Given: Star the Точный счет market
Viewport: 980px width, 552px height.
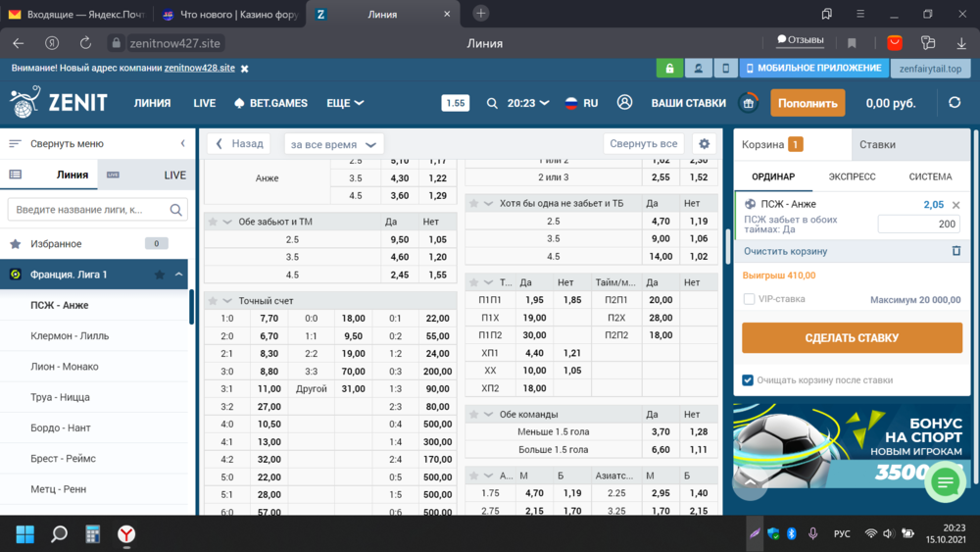Looking at the screenshot, I should point(213,301).
